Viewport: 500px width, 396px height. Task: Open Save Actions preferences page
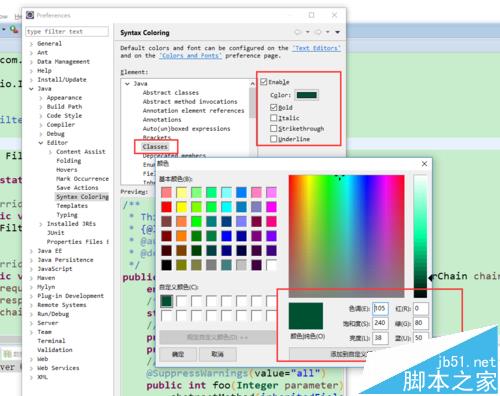[77, 188]
